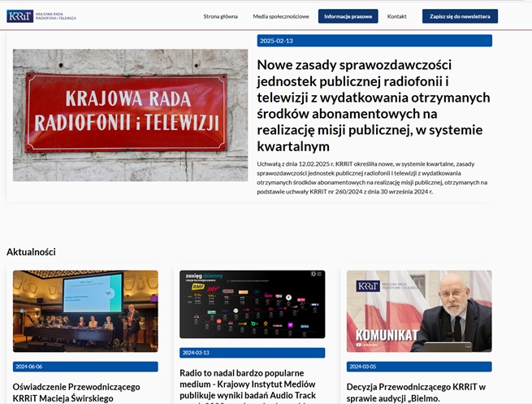
Task: Open Nowe zasady sprawozdawczości headline
Action: [x=374, y=106]
